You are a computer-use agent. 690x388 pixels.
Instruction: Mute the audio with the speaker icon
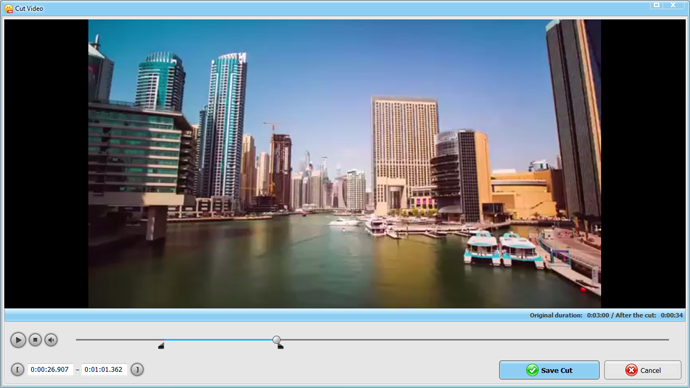click(x=51, y=340)
